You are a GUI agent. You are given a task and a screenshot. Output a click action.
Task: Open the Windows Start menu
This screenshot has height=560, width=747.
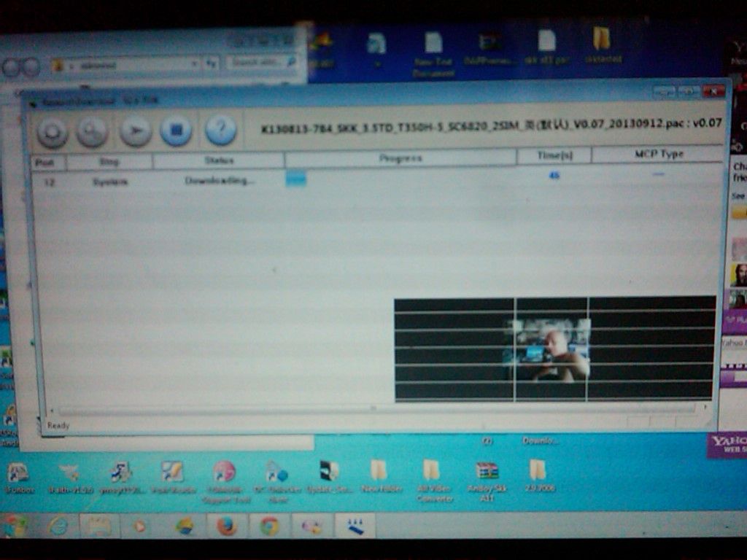pos(15,525)
